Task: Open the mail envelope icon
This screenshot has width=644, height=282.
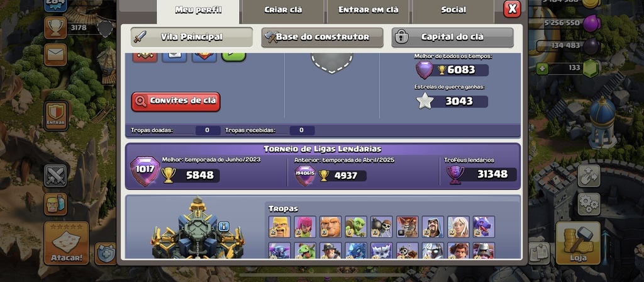Action: (x=55, y=55)
